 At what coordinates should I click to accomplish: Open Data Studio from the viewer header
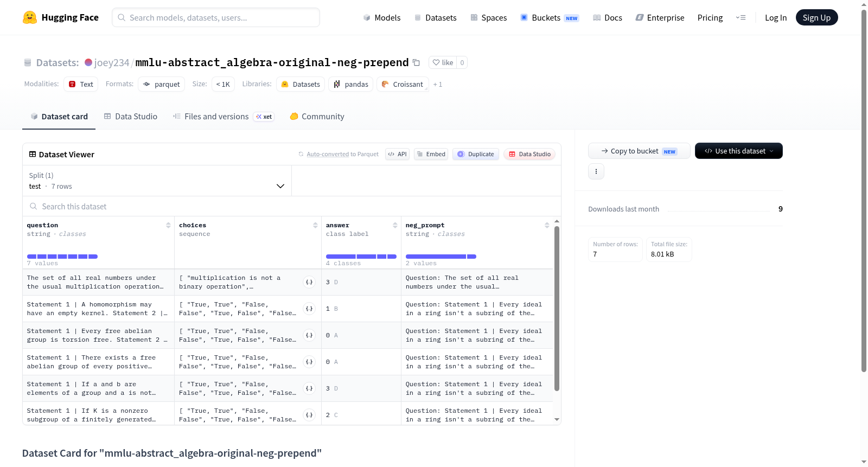[529, 154]
